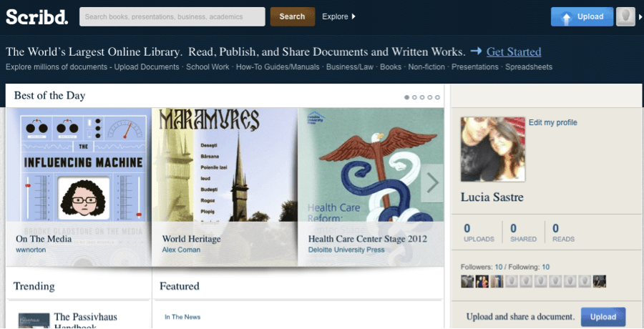Open the Spreadsheets category link
The image size is (644, 329).
(529, 67)
